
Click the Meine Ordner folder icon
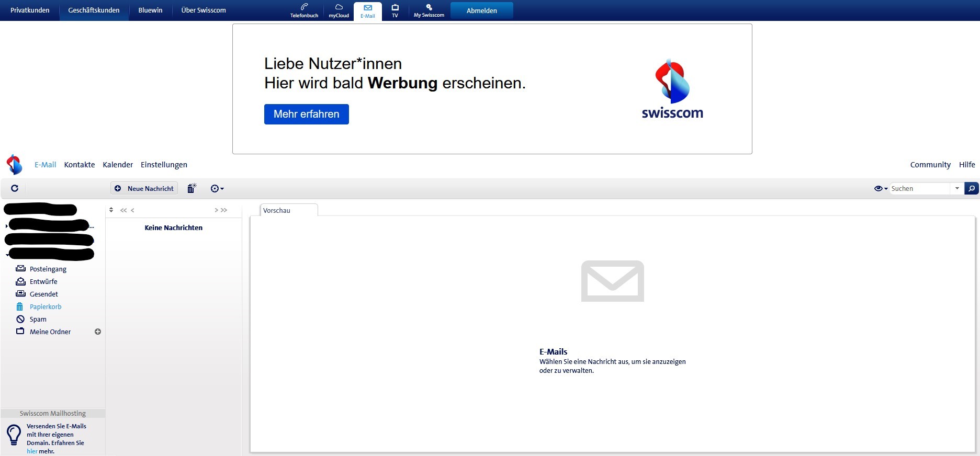[x=20, y=331]
